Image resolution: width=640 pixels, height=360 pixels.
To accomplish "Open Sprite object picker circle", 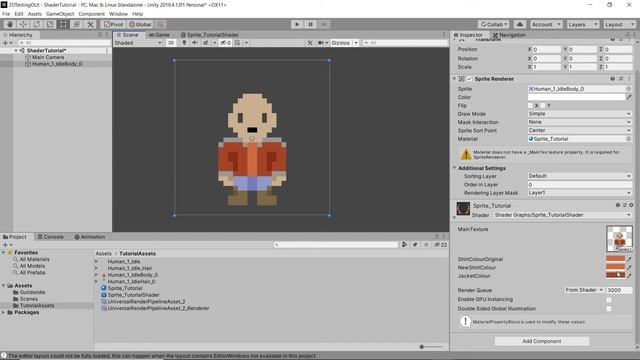I will (629, 89).
